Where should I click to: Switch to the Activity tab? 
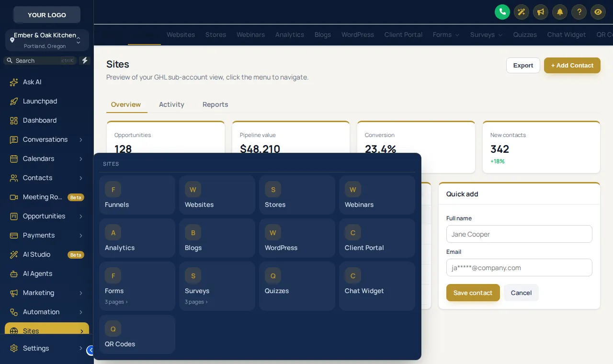pos(171,104)
